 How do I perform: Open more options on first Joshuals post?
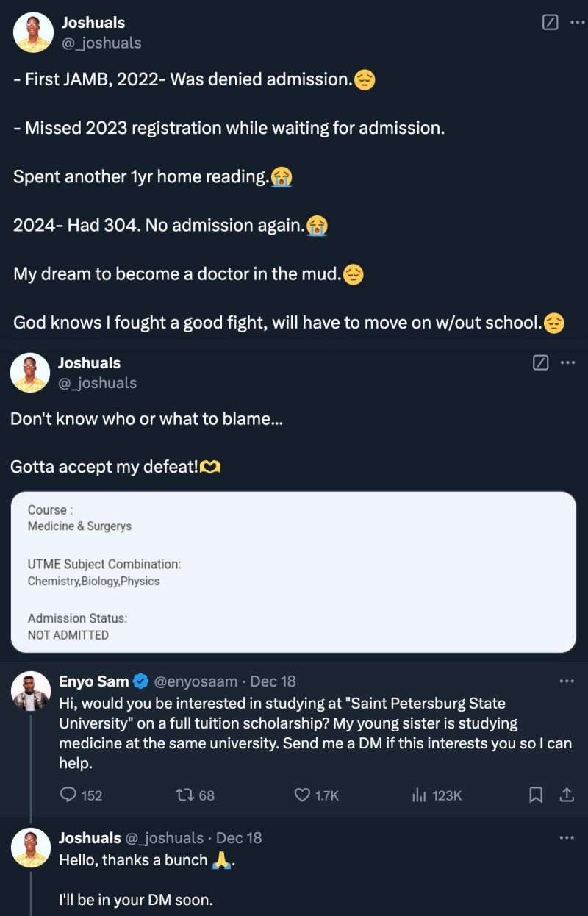click(577, 22)
